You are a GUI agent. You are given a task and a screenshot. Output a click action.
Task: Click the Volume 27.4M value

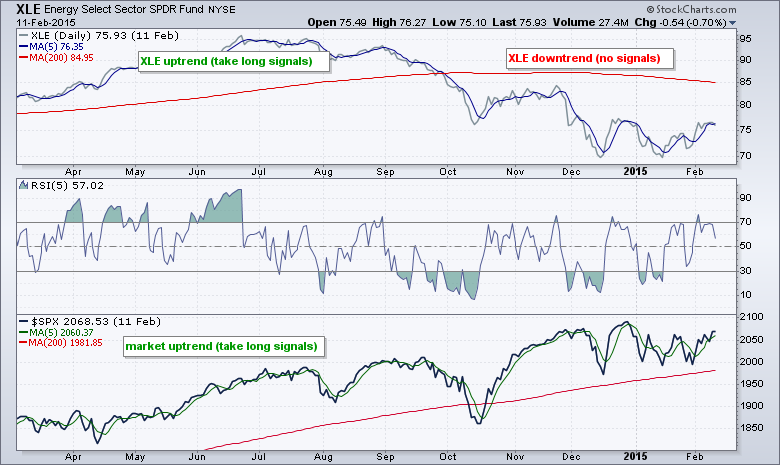pyautogui.click(x=590, y=22)
